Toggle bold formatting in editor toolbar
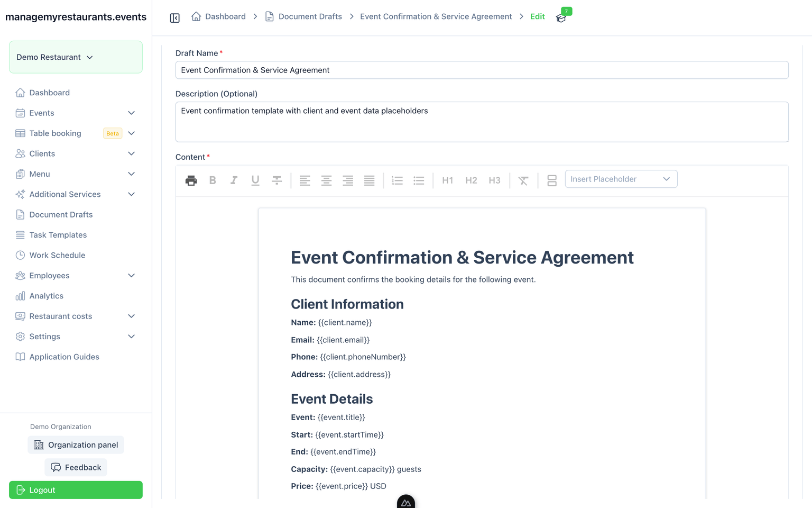The image size is (812, 508). 213,180
